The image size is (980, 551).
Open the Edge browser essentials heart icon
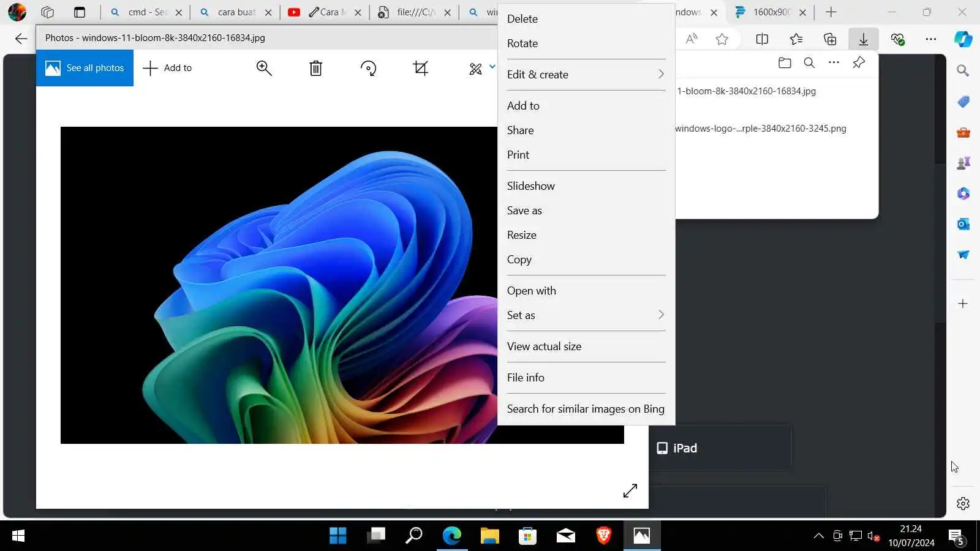(x=898, y=39)
